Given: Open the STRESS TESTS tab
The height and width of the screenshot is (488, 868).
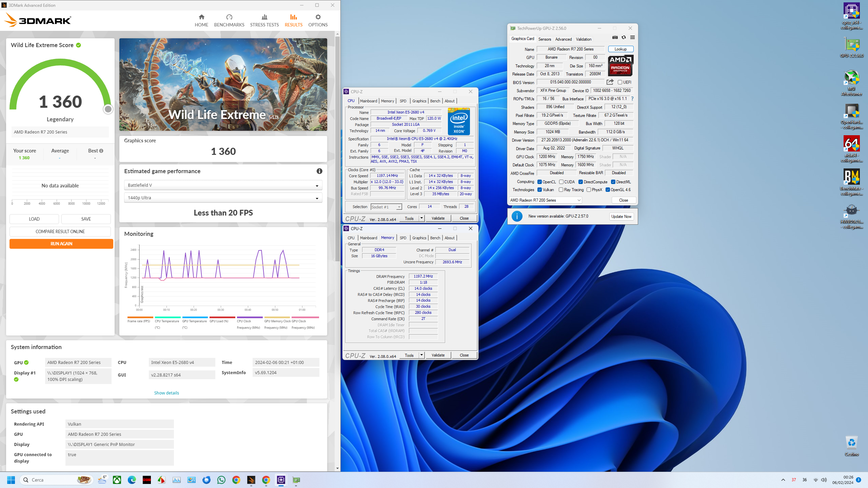Looking at the screenshot, I should click(x=264, y=21).
